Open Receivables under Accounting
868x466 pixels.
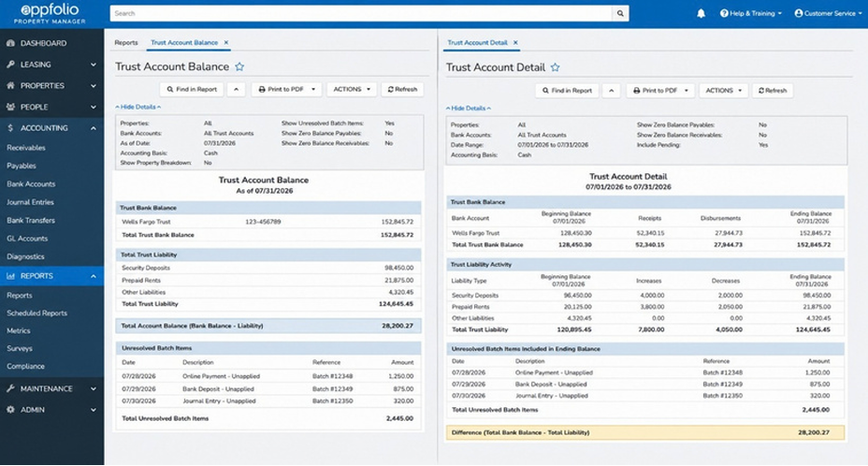[26, 148]
